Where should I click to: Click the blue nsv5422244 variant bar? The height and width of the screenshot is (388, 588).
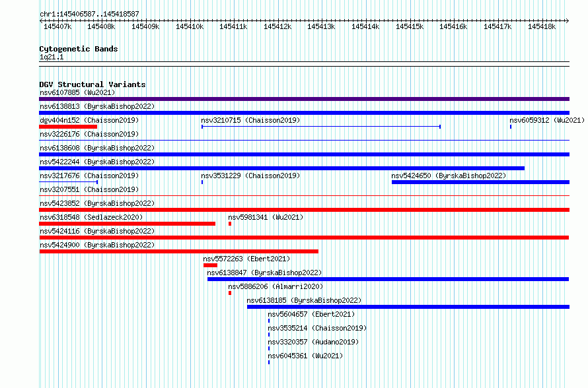[281, 168]
